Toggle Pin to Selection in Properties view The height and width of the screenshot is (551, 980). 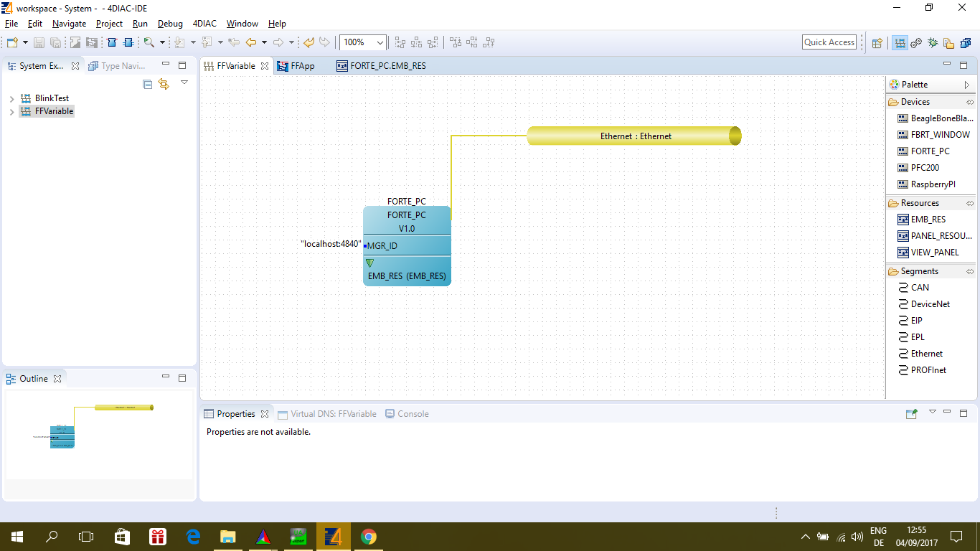coord(912,414)
